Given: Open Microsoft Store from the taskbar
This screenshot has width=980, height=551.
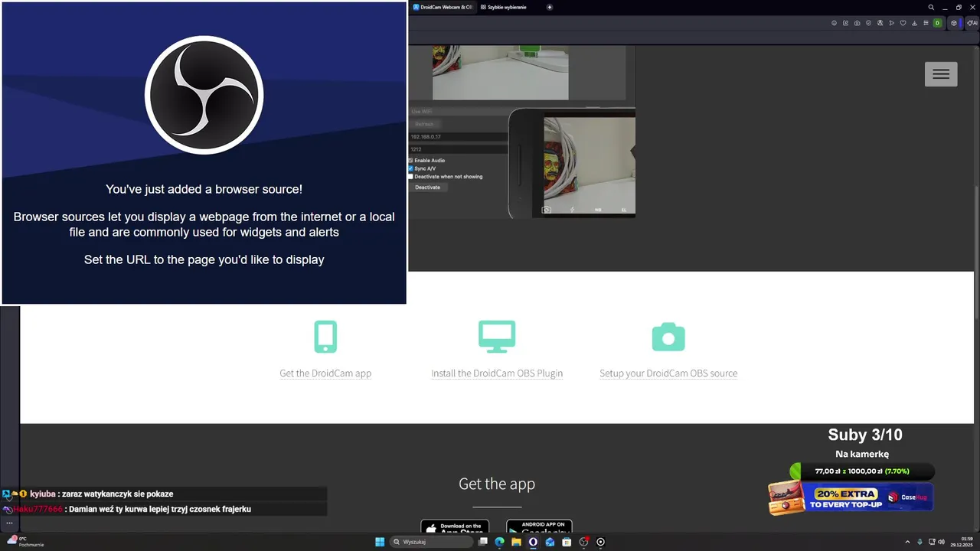Looking at the screenshot, I should click(x=567, y=542).
